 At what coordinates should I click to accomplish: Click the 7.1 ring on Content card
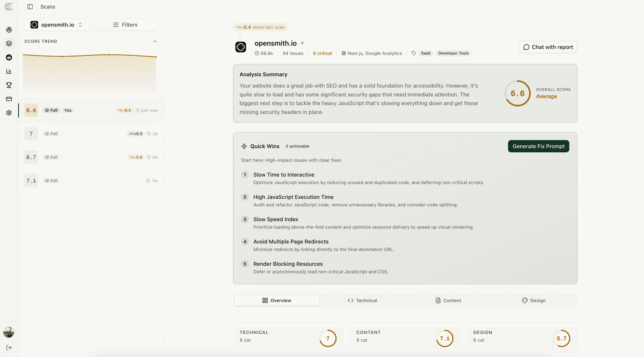tap(445, 338)
